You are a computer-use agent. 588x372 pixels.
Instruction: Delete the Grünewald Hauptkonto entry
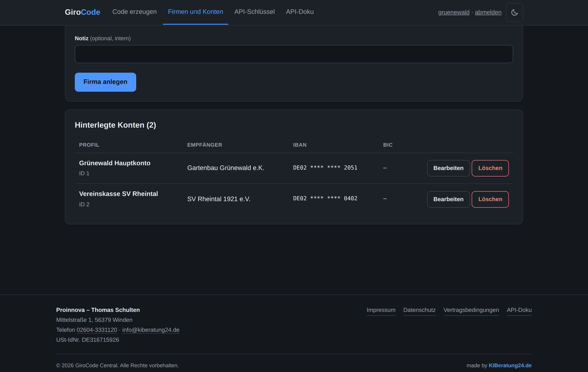point(490,168)
